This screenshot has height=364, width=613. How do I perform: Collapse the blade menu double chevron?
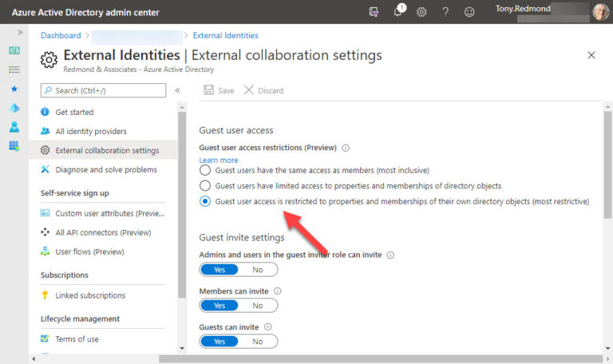(x=177, y=90)
